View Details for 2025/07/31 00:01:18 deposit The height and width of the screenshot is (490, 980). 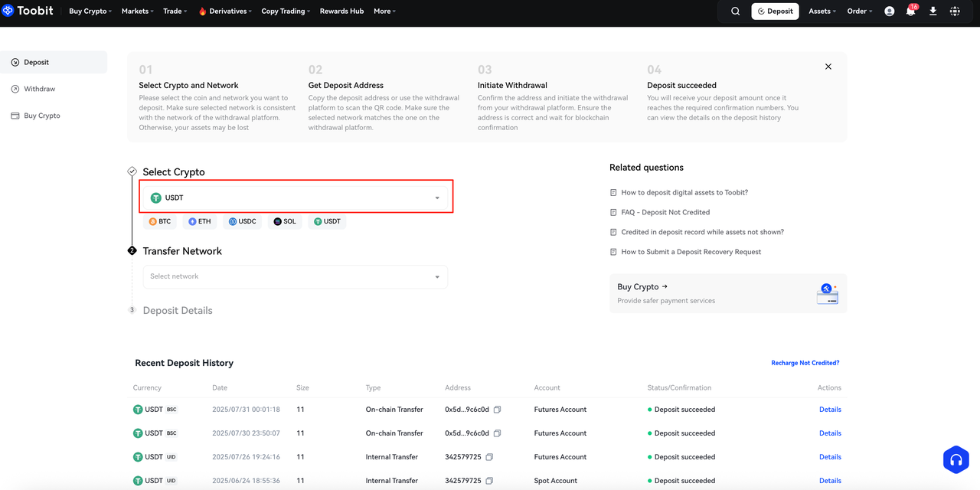tap(830, 410)
